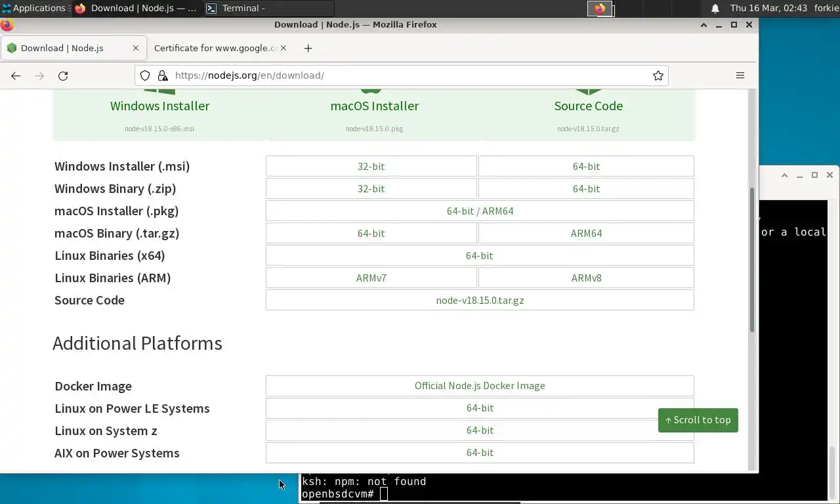The image size is (840, 504).
Task: Click the Windows Installer green heading
Action: click(x=159, y=106)
